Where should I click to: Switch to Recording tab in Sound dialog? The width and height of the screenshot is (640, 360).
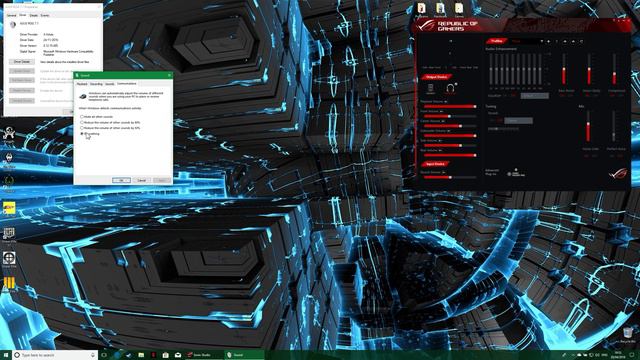pos(96,84)
